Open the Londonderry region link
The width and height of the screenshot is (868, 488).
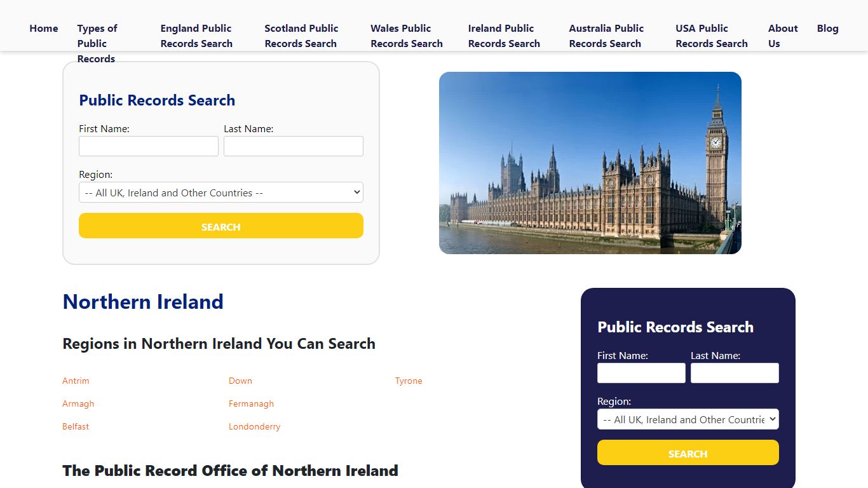pyautogui.click(x=254, y=426)
